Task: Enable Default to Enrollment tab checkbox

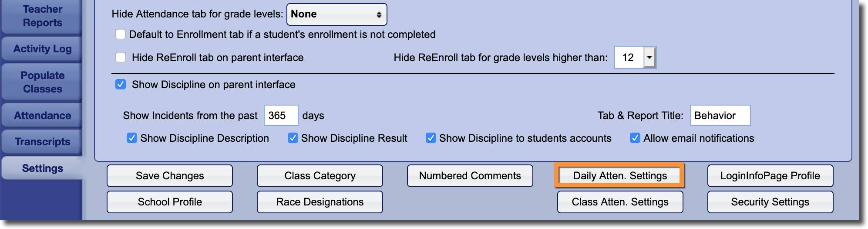Action: [121, 34]
